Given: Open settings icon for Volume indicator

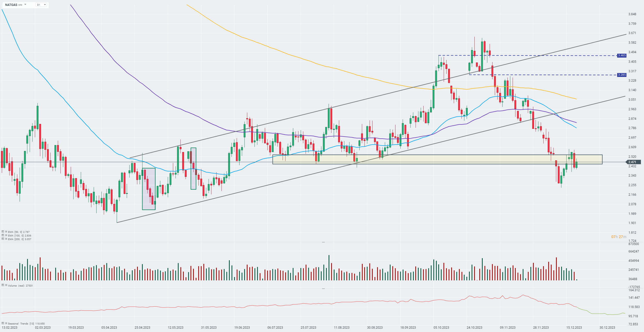Looking at the screenshot, I should (x=3, y=285).
